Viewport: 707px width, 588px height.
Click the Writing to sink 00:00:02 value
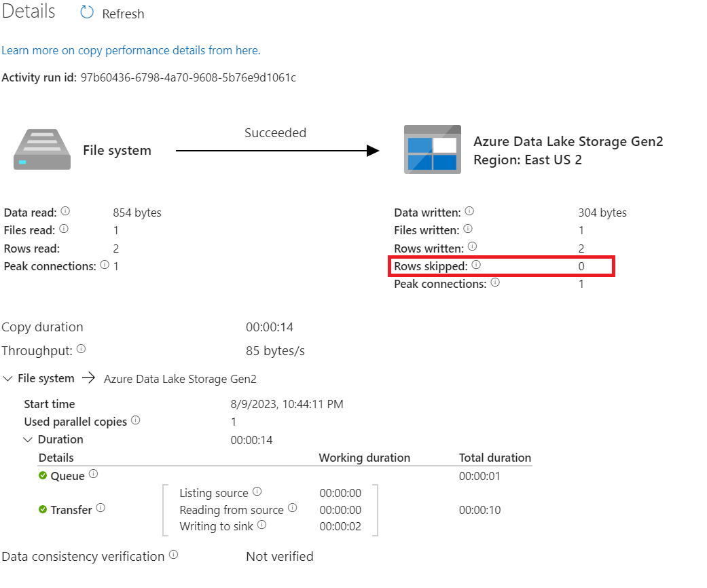(340, 526)
